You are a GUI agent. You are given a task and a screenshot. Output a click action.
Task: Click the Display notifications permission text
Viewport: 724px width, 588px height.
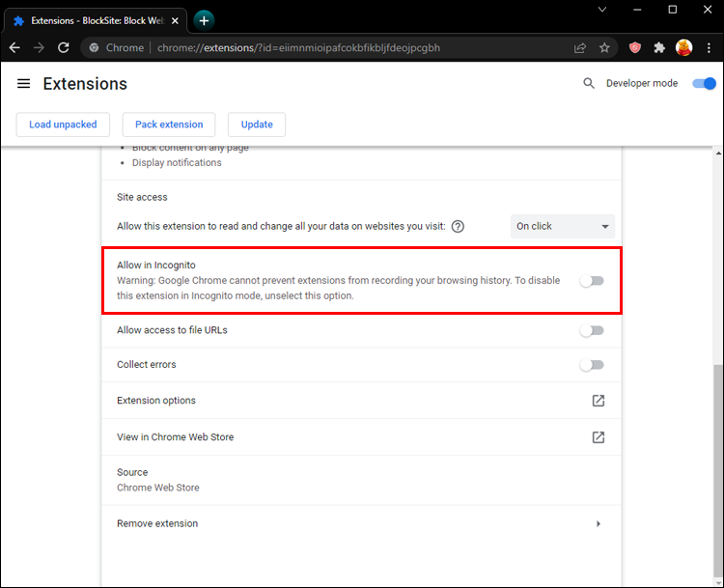click(177, 162)
